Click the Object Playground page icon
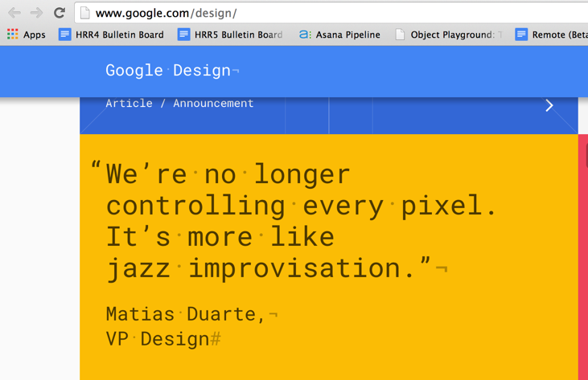 click(400, 35)
